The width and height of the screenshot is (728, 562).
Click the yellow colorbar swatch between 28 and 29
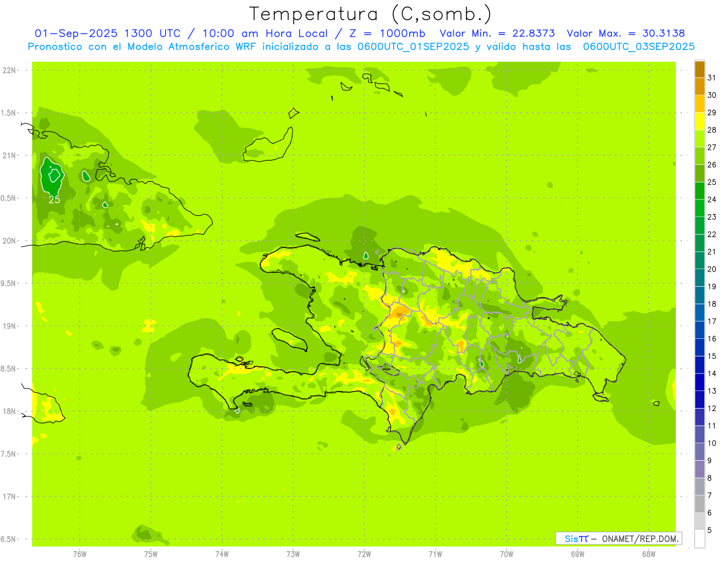click(699, 121)
